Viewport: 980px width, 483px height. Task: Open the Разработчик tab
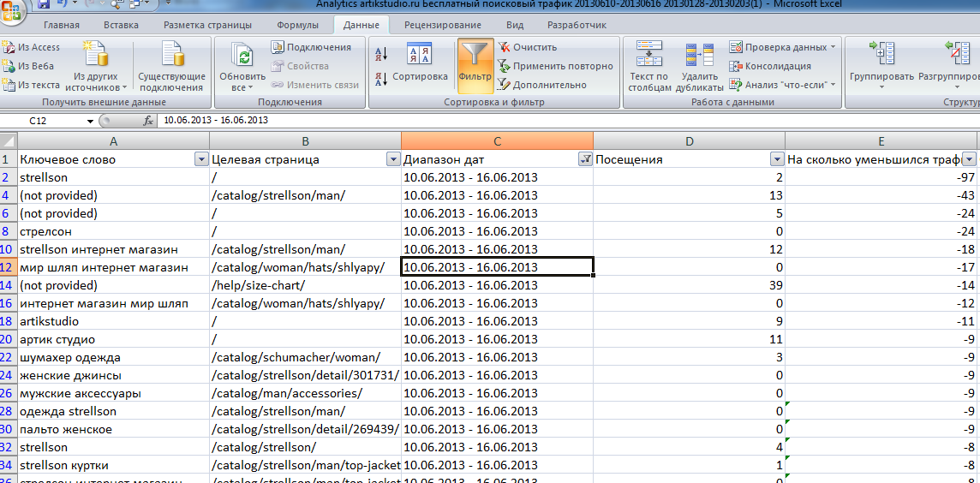coord(577,25)
